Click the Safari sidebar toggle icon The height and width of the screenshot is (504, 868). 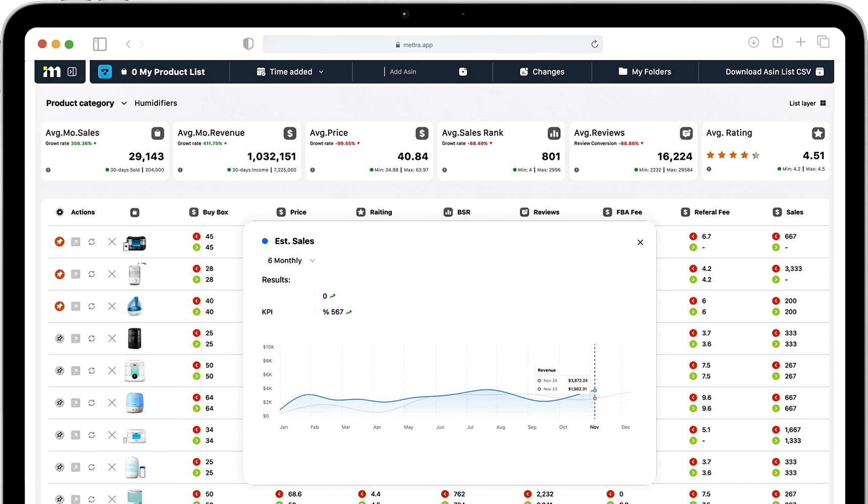click(x=100, y=44)
